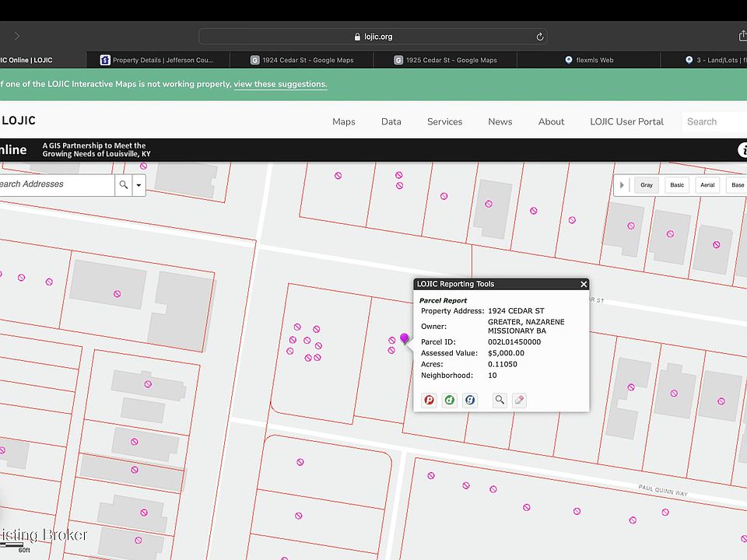Open the Maps menu

click(x=344, y=121)
